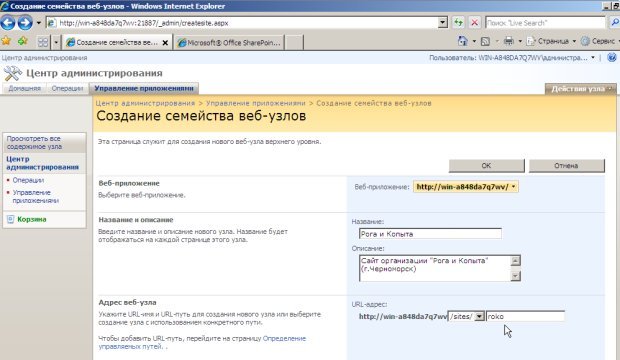Click the Центр администрирования tools logo
Image resolution: width=620 pixels, height=360 pixels.
click(x=12, y=73)
